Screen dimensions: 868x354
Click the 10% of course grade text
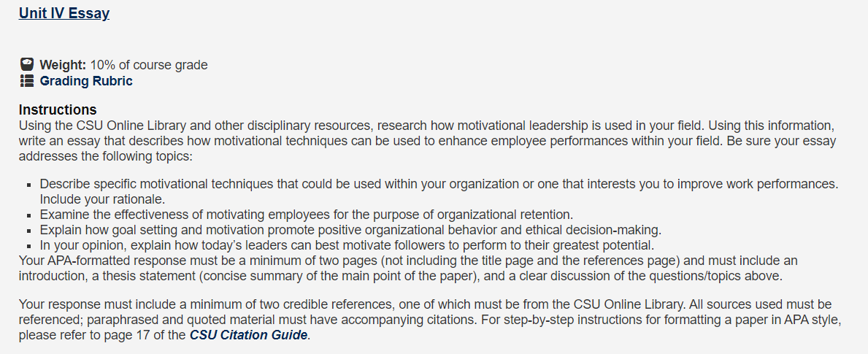tap(149, 65)
